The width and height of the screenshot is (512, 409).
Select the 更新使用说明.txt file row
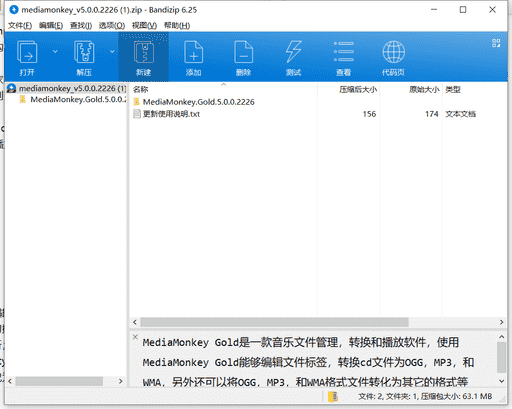171,114
